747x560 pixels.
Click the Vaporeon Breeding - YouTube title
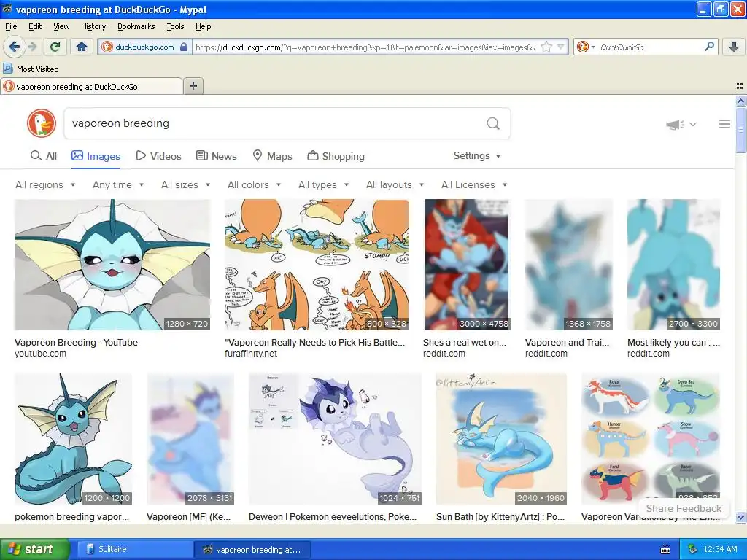76,343
